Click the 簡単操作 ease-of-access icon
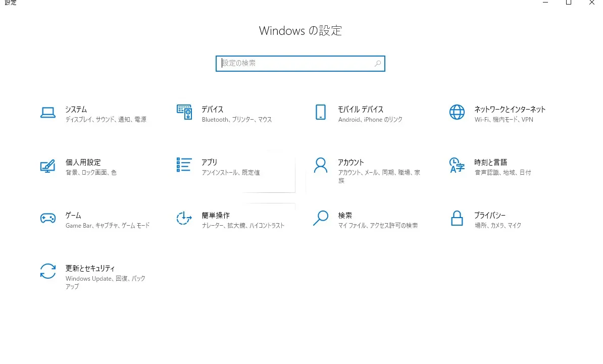The height and width of the screenshot is (364, 603). click(184, 218)
